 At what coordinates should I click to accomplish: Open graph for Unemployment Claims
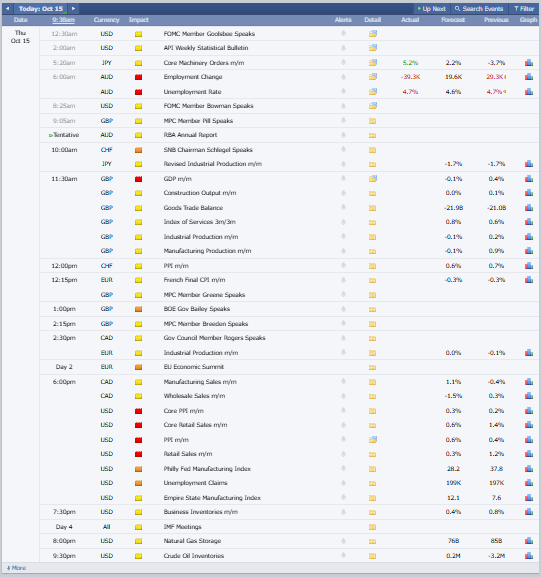click(529, 483)
